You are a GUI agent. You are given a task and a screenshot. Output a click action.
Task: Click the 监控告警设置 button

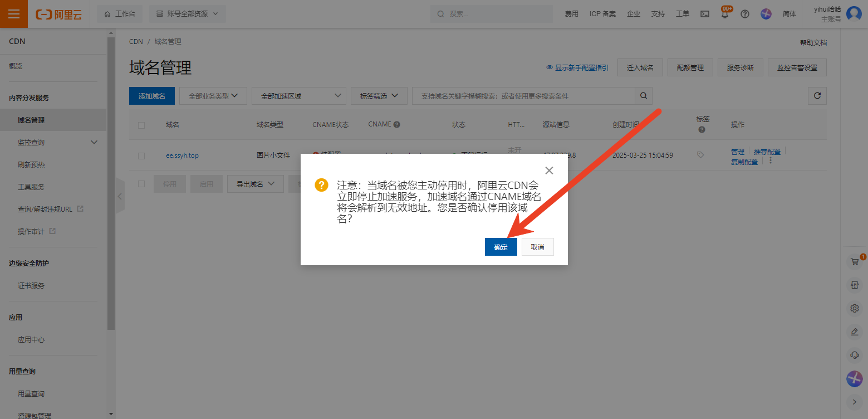pyautogui.click(x=797, y=67)
